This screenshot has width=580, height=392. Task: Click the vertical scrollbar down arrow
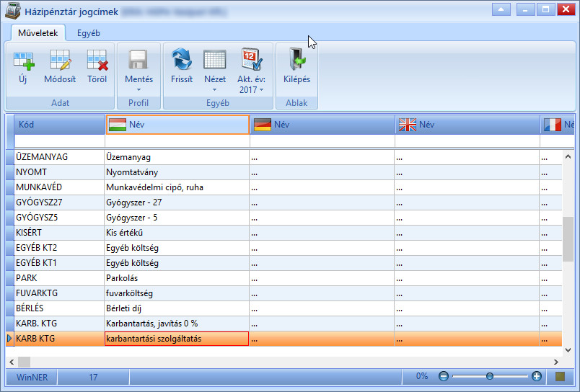568,350
